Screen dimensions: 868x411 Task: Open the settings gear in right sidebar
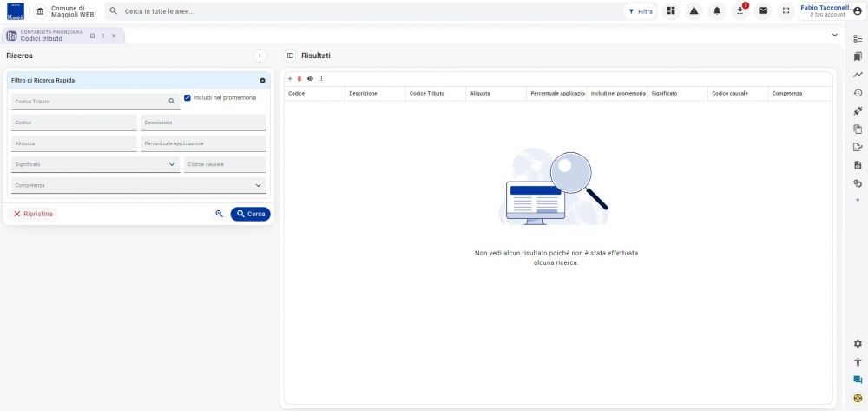858,343
